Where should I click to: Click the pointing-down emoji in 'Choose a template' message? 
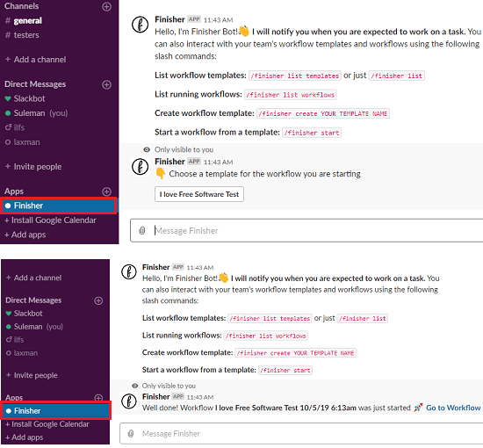(x=161, y=173)
